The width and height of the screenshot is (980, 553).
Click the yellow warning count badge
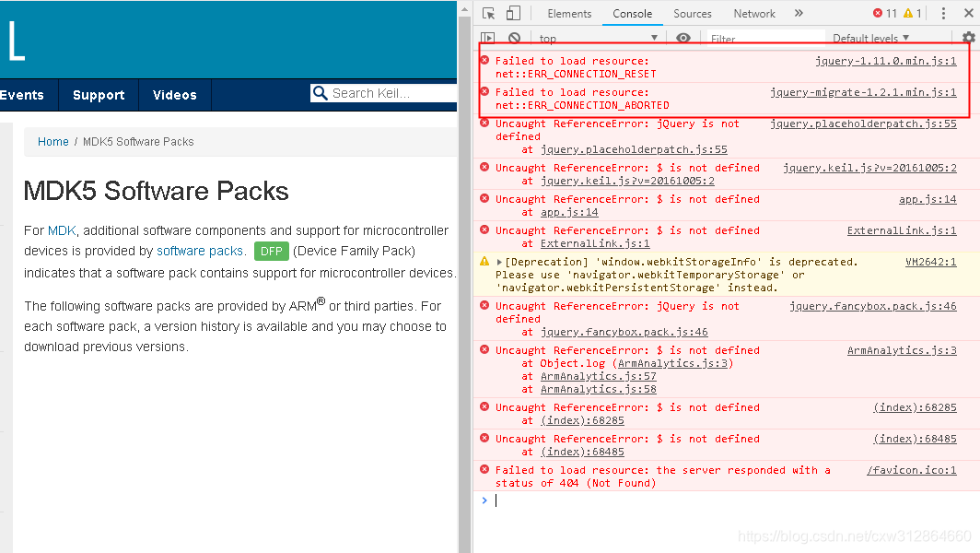913,13
